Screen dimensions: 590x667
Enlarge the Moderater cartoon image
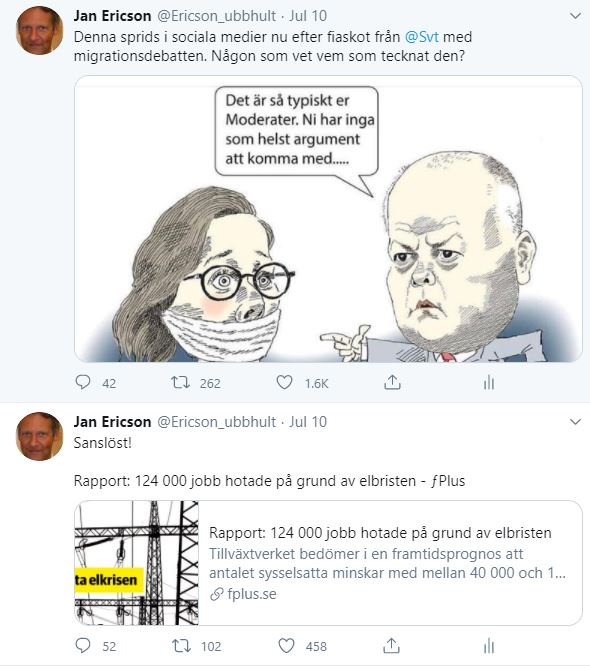328,219
